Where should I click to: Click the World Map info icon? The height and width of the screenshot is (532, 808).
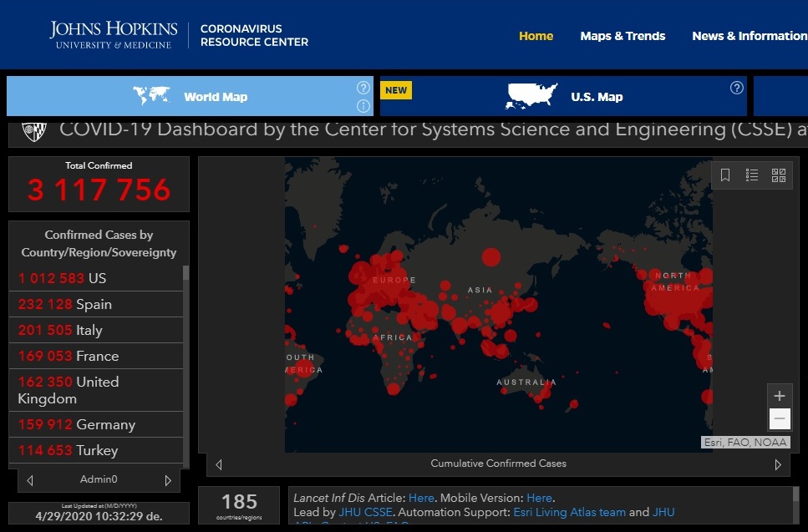363,106
